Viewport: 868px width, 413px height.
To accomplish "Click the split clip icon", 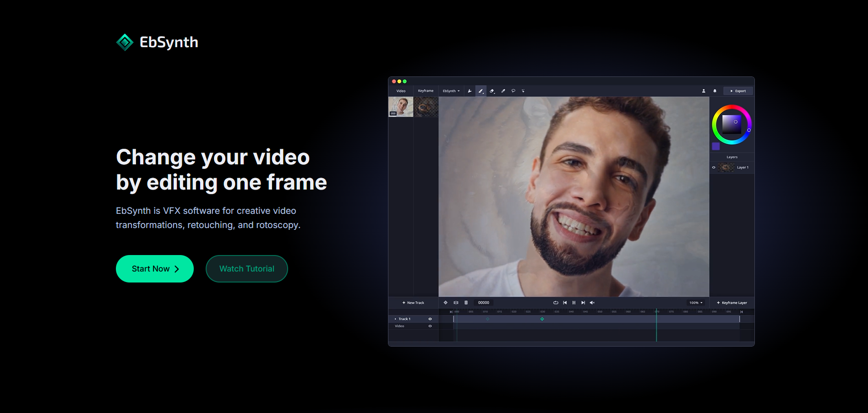I will click(x=456, y=303).
